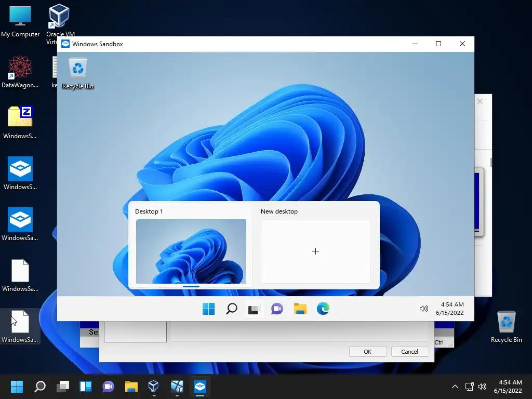532x399 pixels.
Task: Click Cancel in the dialog behind Sandbox
Action: click(409, 352)
